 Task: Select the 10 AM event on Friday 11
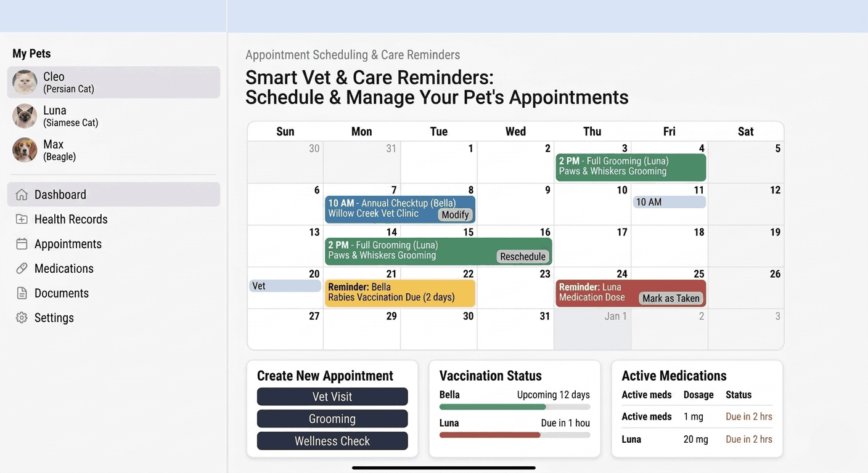click(669, 202)
